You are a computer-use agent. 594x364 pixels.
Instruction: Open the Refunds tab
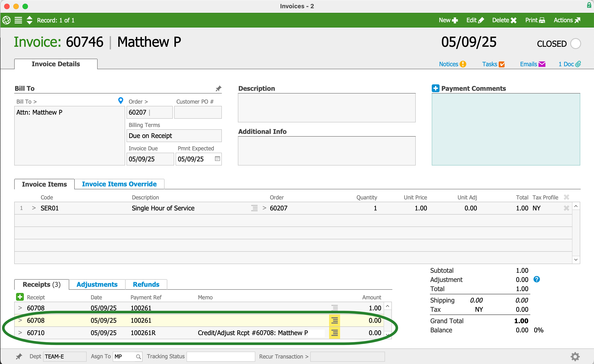point(146,284)
